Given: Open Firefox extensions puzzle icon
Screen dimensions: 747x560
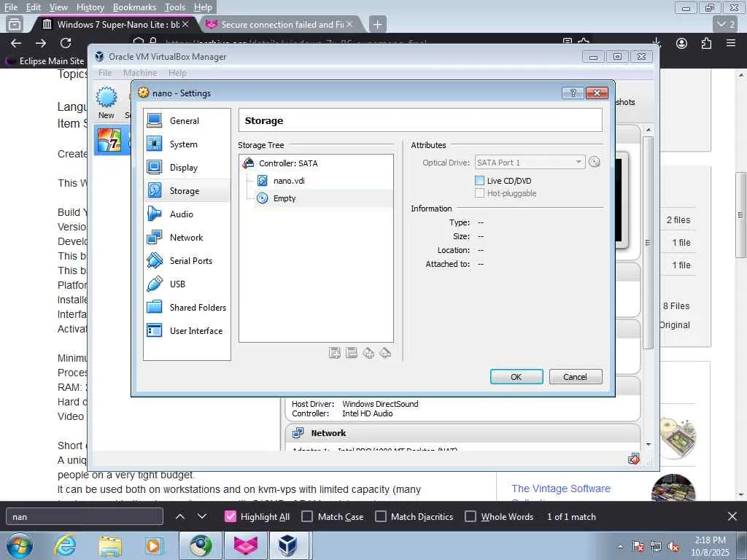Looking at the screenshot, I should [706, 43].
